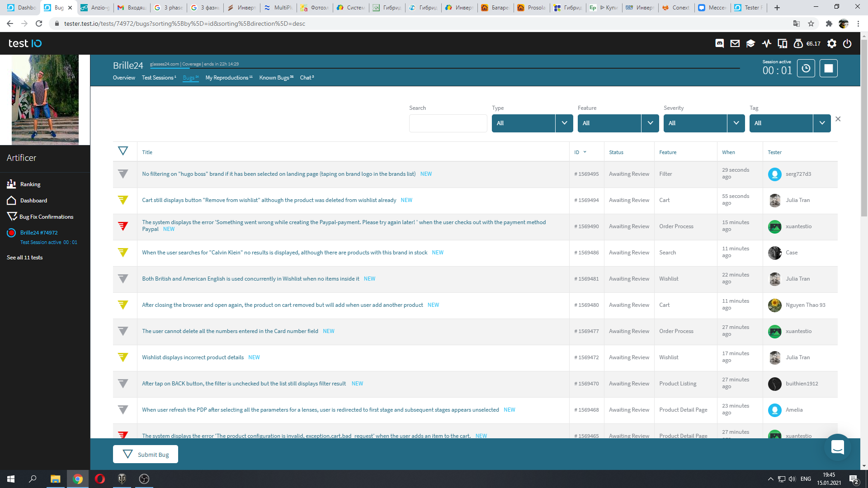This screenshot has height=488, width=868.
Task: Click the grey severity icon for bug 1569481
Action: pos(123,279)
